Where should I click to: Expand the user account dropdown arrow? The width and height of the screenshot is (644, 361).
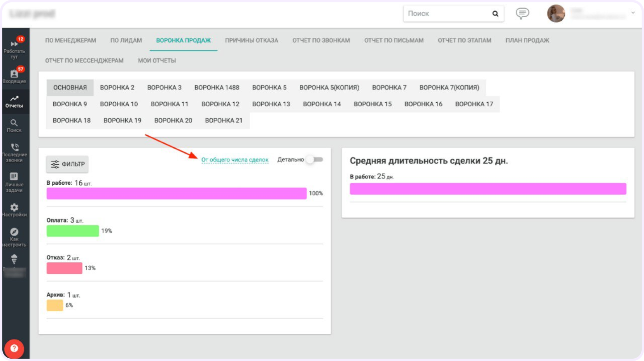[633, 13]
